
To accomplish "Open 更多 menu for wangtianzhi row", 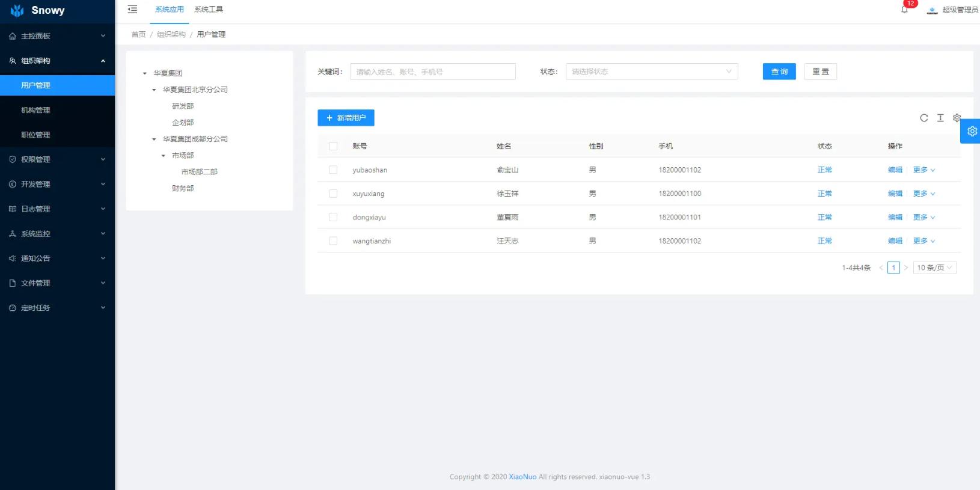I will pyautogui.click(x=923, y=241).
